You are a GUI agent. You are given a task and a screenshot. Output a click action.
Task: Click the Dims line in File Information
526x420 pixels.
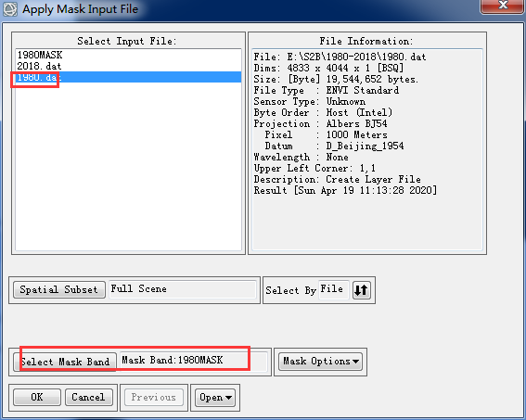[328, 68]
